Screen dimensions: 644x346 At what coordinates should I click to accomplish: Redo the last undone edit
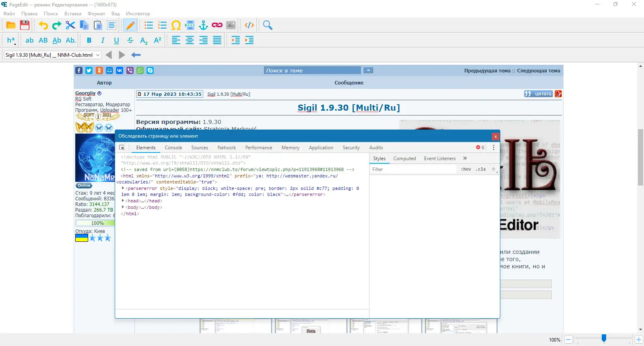tap(57, 25)
